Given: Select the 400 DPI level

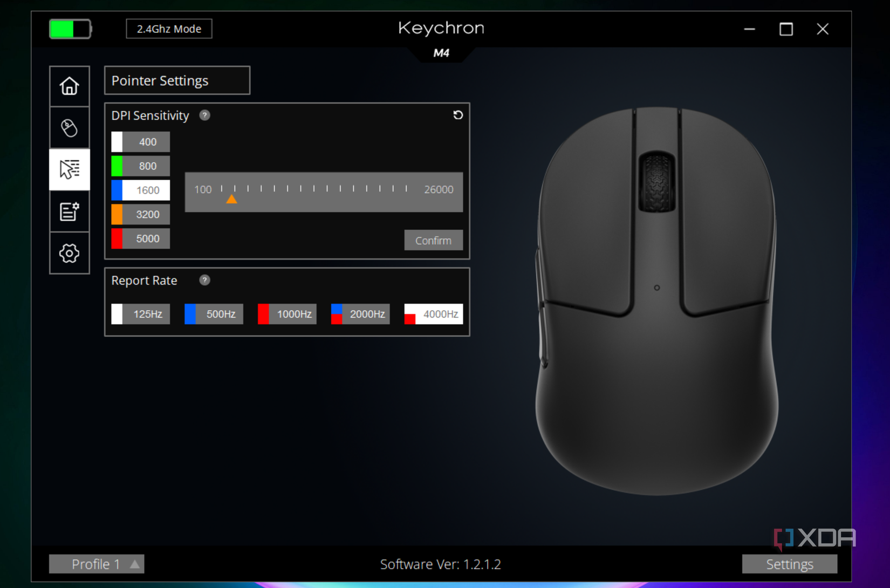Looking at the screenshot, I should click(x=140, y=142).
